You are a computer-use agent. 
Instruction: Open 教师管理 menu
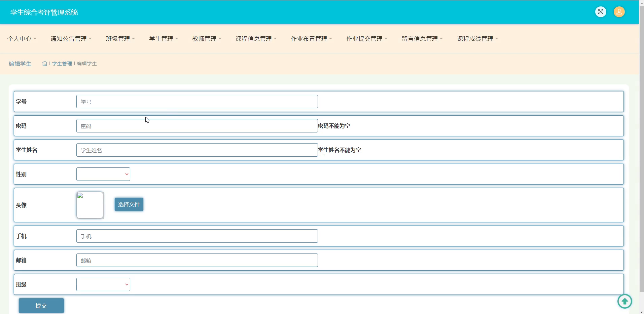pos(207,39)
